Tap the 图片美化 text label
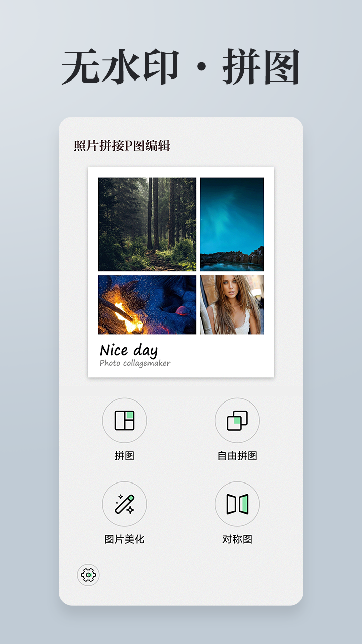Screen dimensions: 362x644 click(124, 539)
